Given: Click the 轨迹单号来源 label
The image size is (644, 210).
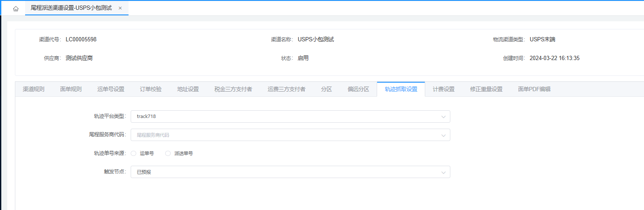Looking at the screenshot, I should click(110, 153).
